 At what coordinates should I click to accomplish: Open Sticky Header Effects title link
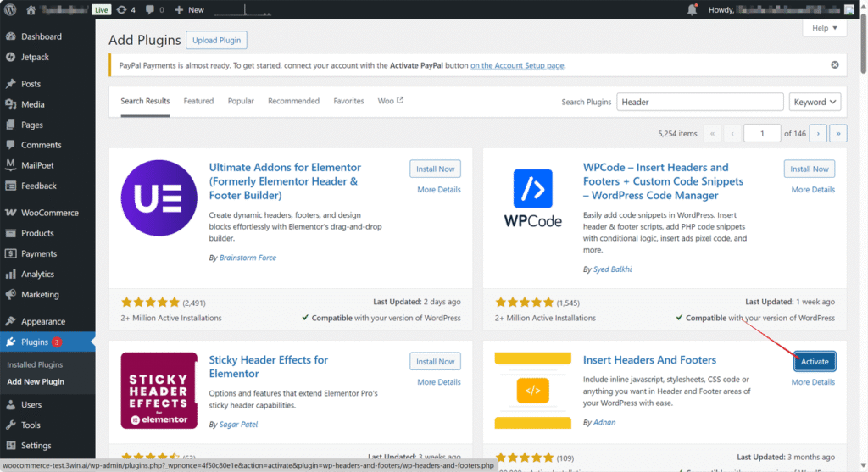[269, 367]
